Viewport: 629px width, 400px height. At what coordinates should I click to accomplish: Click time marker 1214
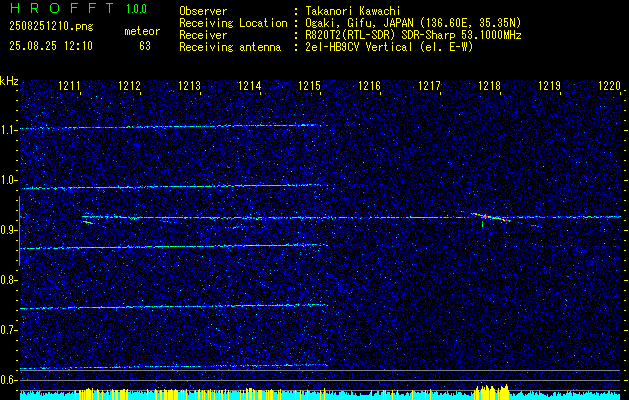[x=250, y=85]
